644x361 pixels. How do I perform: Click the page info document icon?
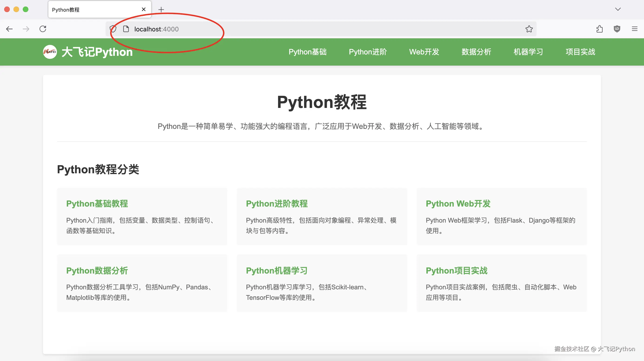click(x=126, y=29)
